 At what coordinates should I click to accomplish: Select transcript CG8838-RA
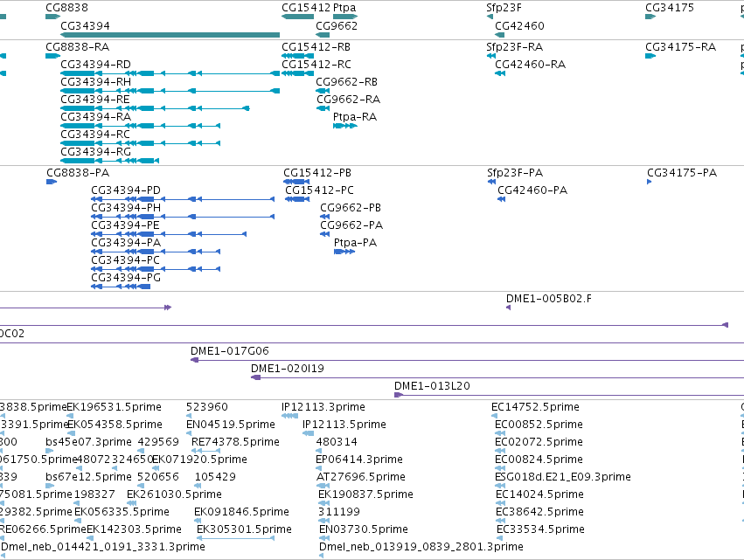[x=77, y=47]
